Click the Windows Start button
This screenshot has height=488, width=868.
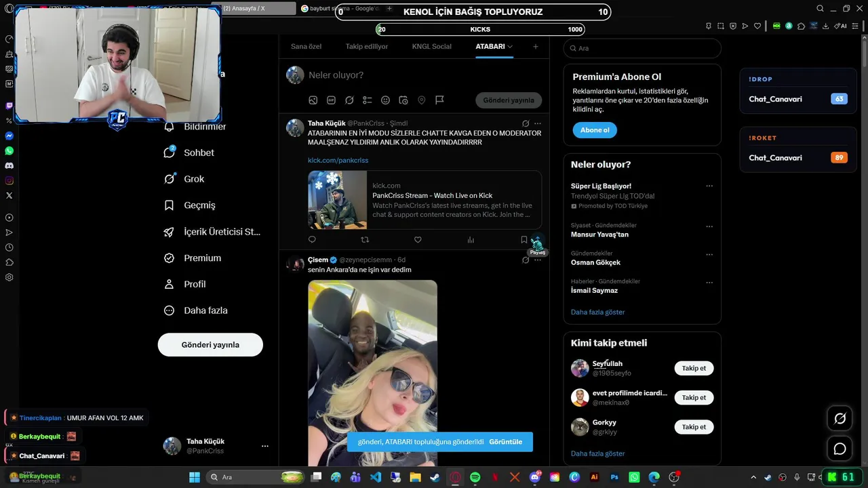(195, 477)
